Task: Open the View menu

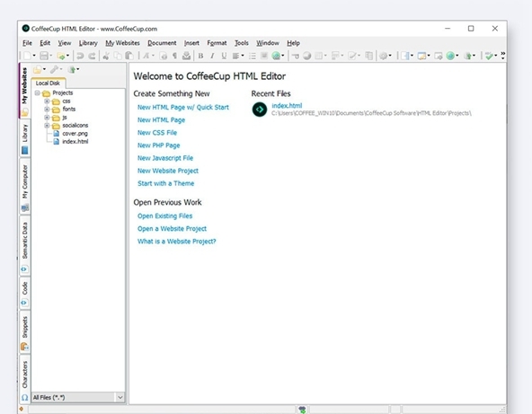Action: click(x=65, y=43)
